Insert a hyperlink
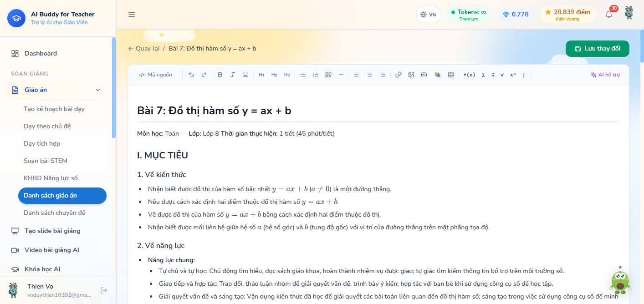Viewport: 644px width, 304px height. click(x=399, y=75)
